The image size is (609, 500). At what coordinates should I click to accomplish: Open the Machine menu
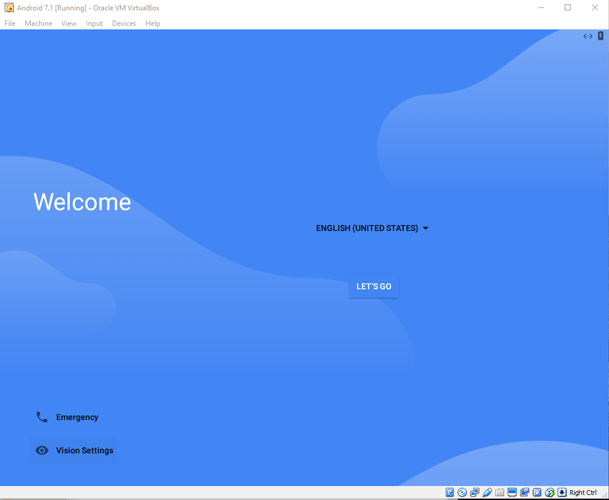pyautogui.click(x=38, y=23)
